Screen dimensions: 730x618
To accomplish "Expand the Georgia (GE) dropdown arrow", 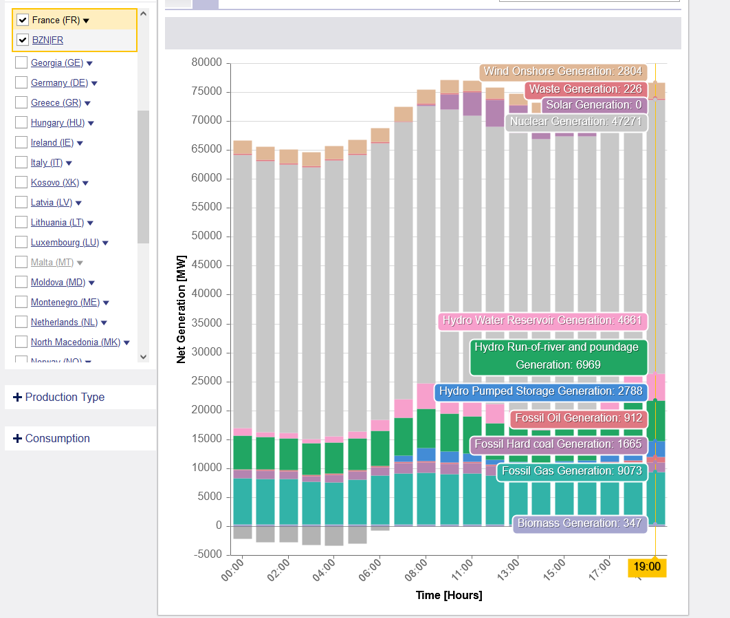I will (89, 63).
